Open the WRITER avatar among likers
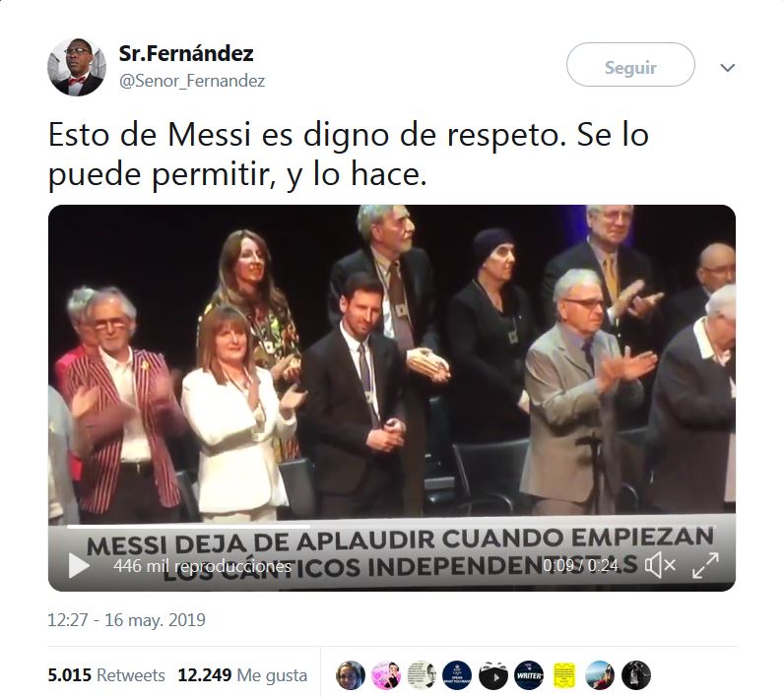784x697 pixels. (x=529, y=675)
